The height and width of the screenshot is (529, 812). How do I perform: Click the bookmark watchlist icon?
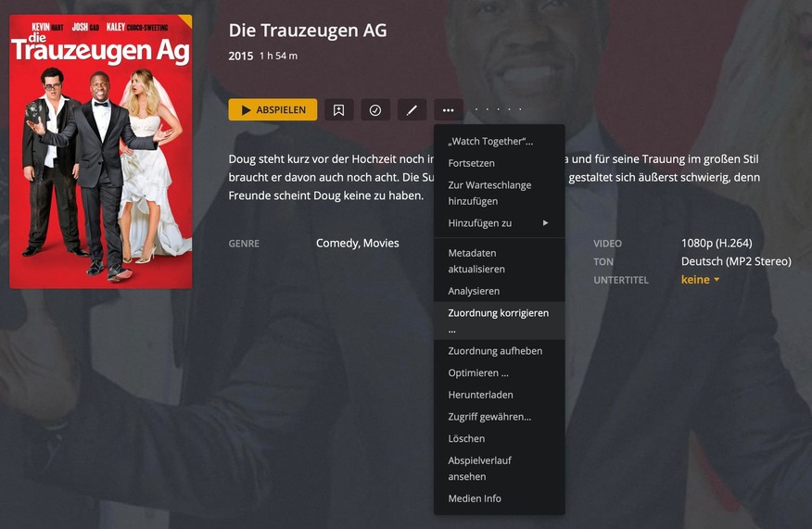338,109
